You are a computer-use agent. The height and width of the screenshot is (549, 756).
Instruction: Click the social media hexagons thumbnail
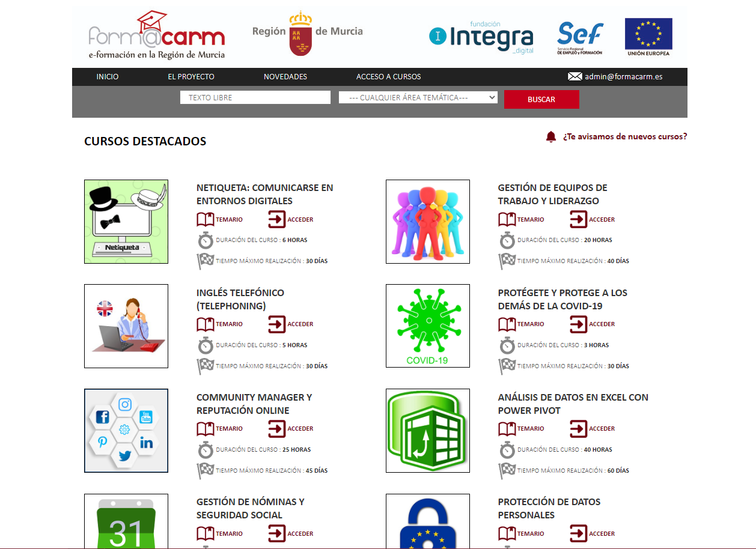pos(126,431)
